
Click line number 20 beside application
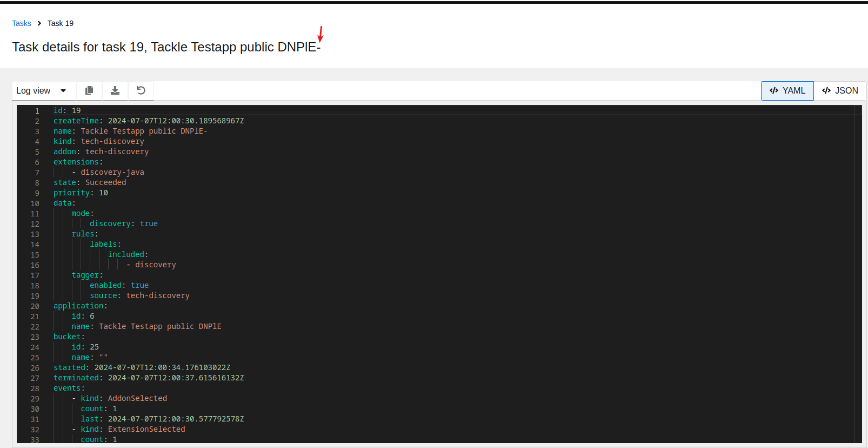click(x=35, y=306)
